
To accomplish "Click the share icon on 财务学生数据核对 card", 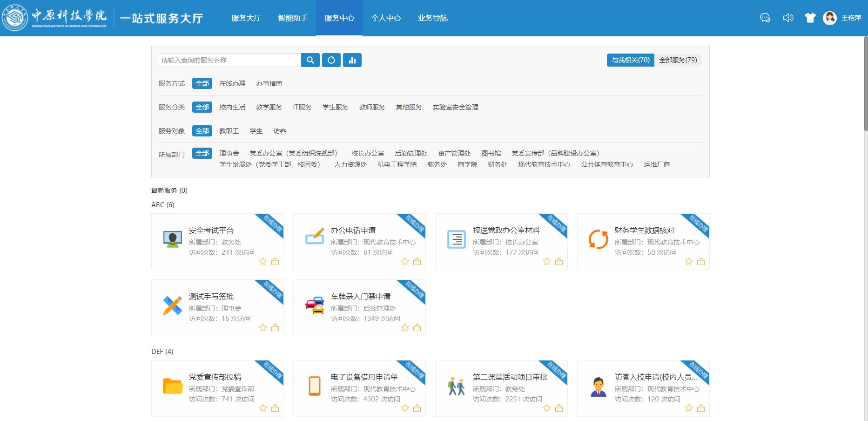I will [x=701, y=261].
